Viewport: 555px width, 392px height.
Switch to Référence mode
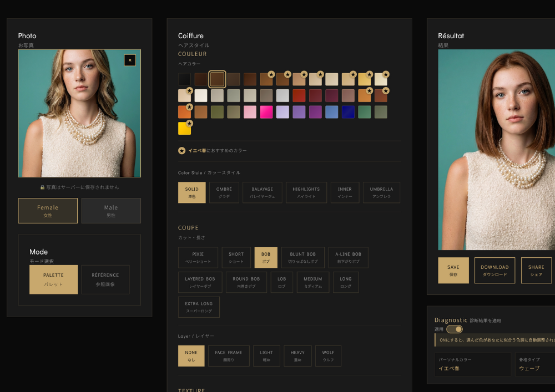(105, 279)
